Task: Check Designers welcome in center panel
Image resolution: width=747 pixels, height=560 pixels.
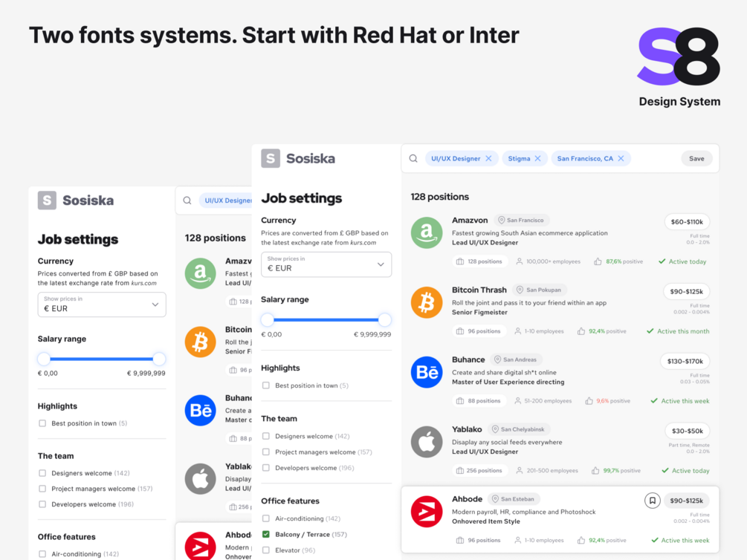Action: (266, 436)
